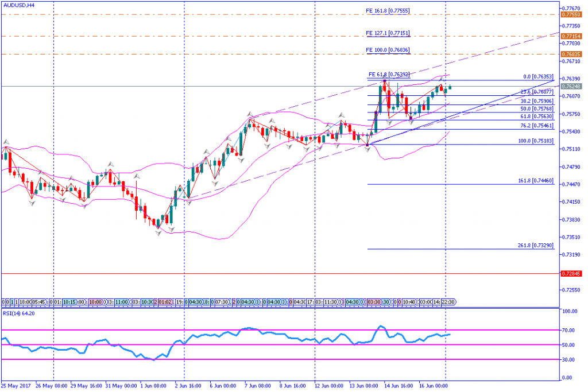Open the pink 01:02 news event marker
Image resolution: width=588 pixels, height=392 pixels.
[x=165, y=302]
